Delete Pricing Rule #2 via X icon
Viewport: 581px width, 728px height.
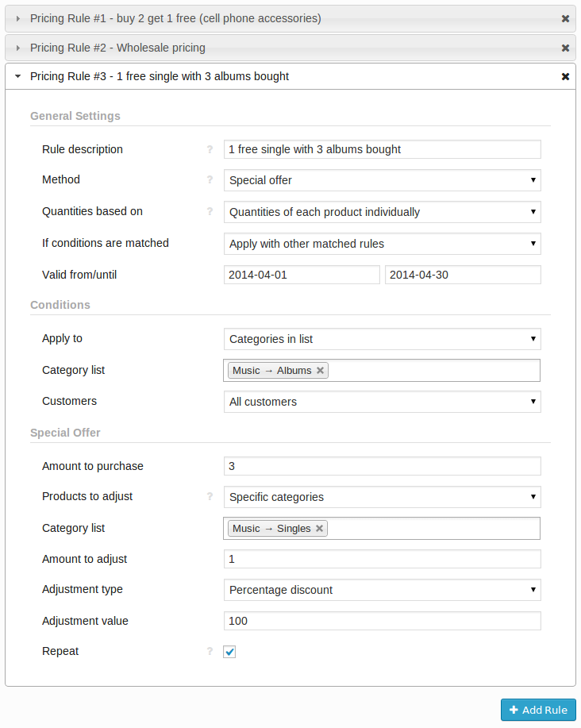point(565,48)
